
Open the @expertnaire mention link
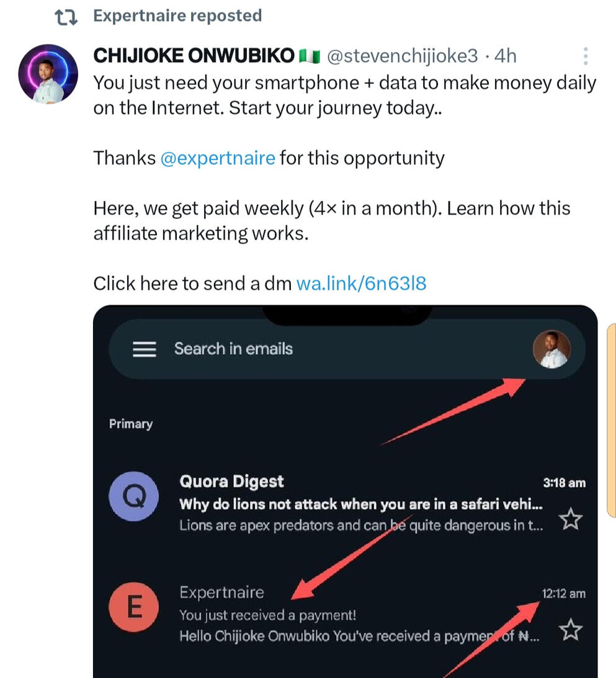pos(217,158)
